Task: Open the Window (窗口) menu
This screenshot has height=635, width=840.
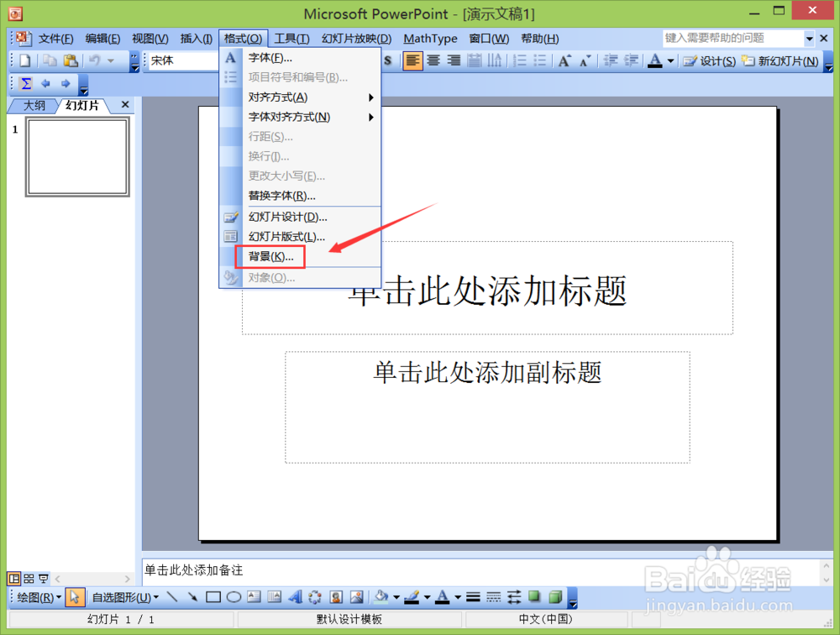Action: coord(489,39)
